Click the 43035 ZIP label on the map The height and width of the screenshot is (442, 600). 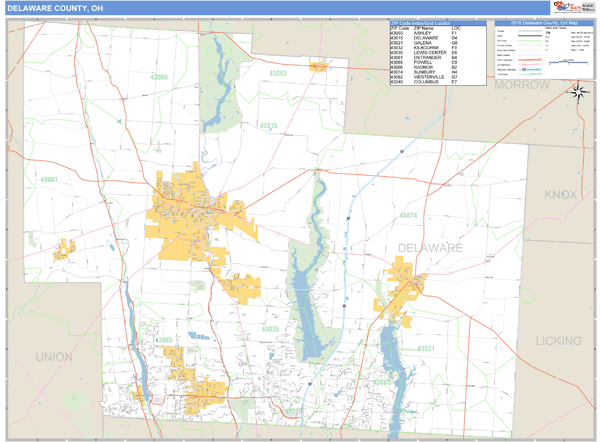270,329
